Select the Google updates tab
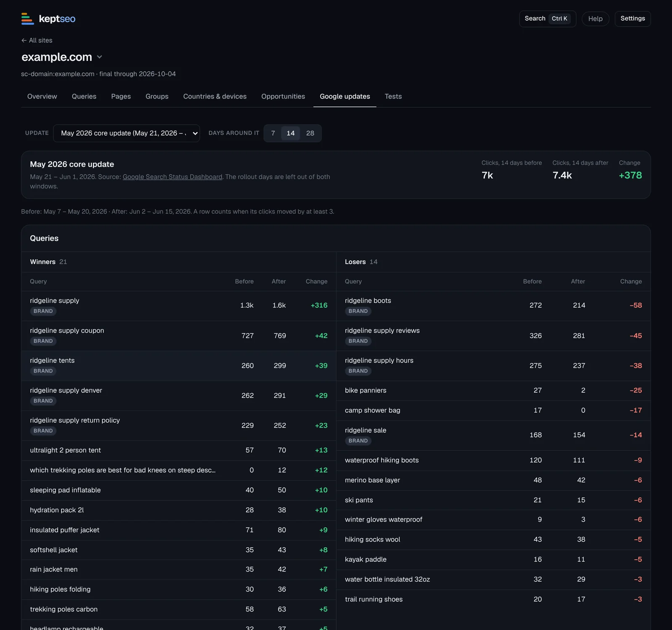 point(345,96)
